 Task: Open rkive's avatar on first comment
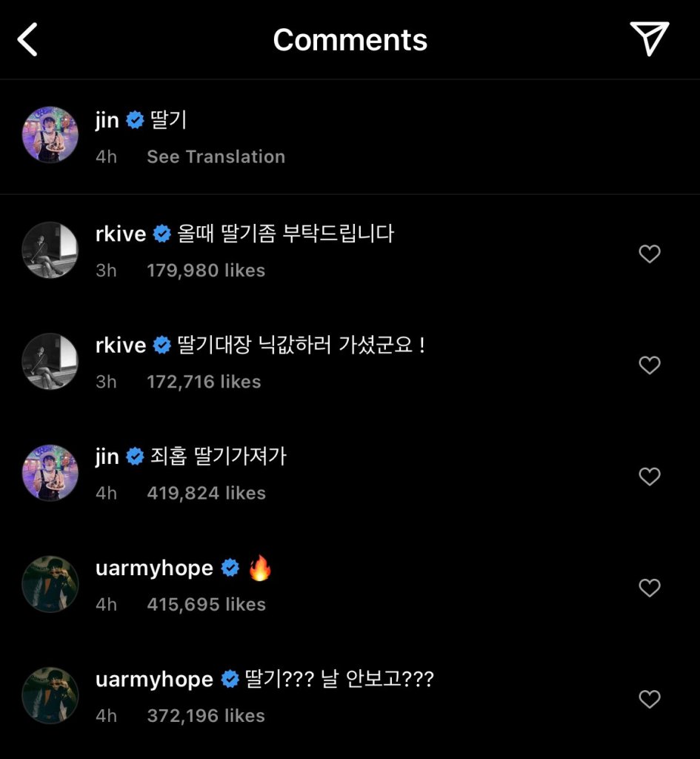point(50,250)
